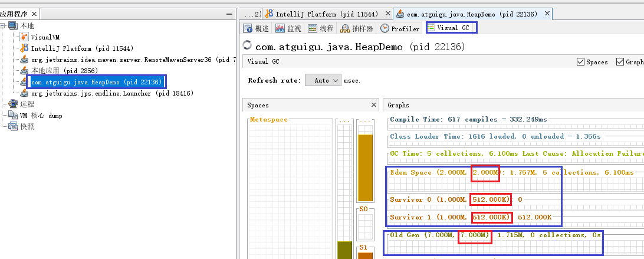Viewport: 644px width, 259px height.
Task: Click the 本地 computer icon
Action: tap(14, 26)
